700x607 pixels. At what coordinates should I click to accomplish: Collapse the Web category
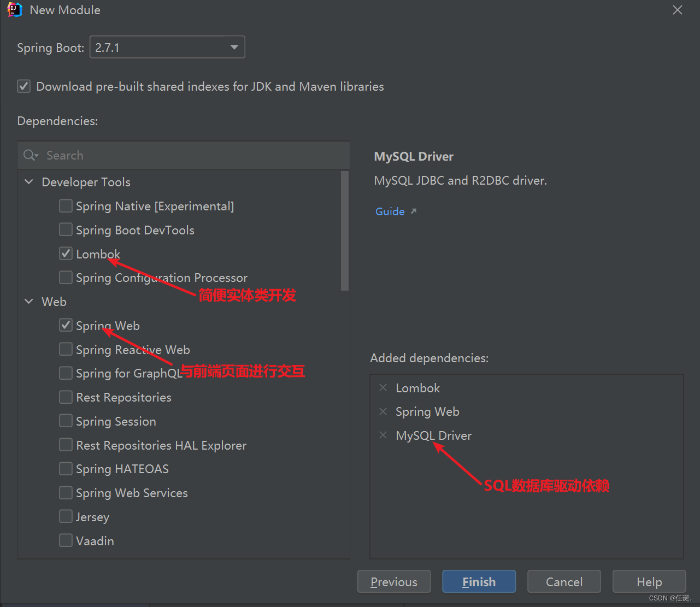[29, 302]
